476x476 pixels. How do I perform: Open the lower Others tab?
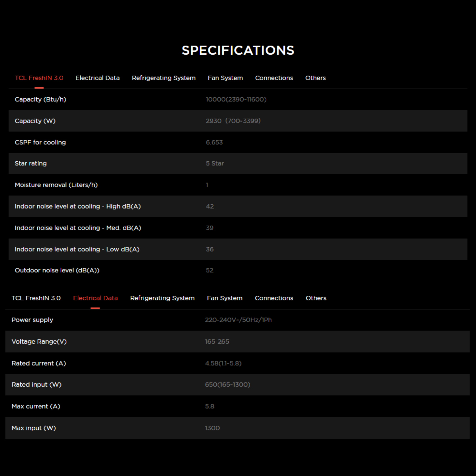tap(316, 298)
